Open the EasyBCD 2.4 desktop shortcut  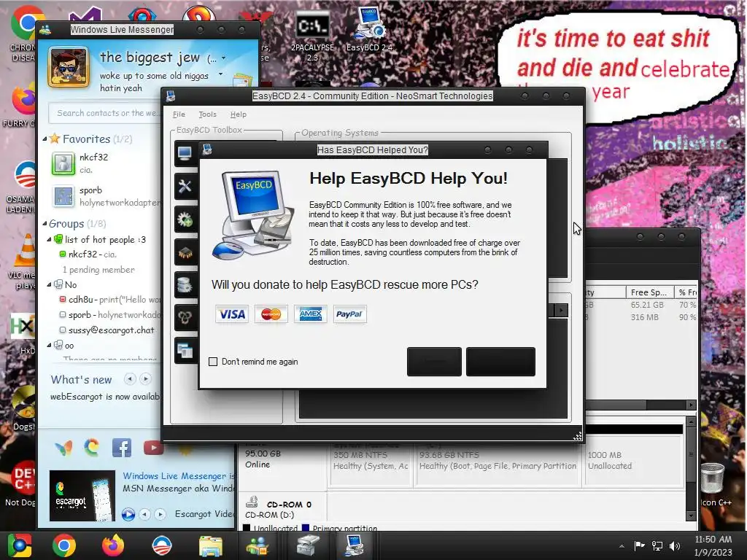[x=369, y=29]
